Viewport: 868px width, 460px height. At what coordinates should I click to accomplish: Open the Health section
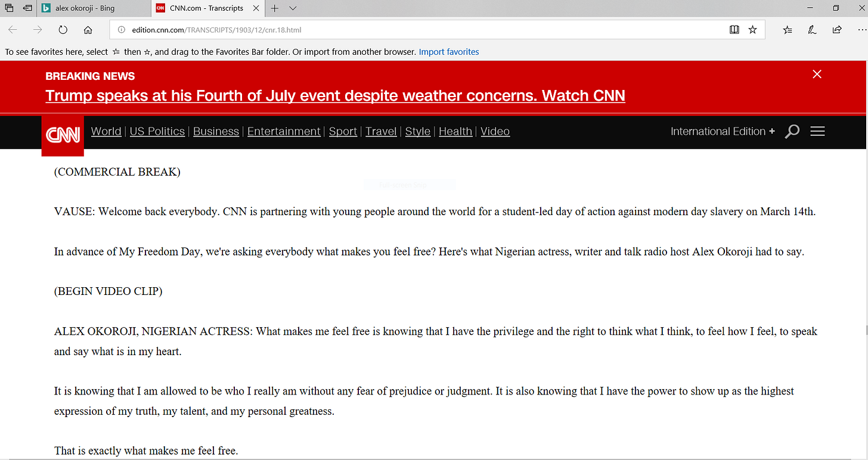(455, 131)
